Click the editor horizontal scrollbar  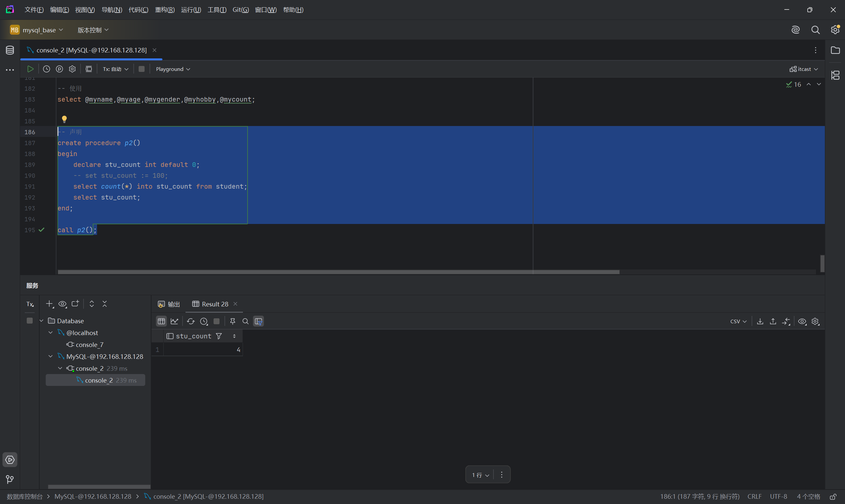point(338,272)
